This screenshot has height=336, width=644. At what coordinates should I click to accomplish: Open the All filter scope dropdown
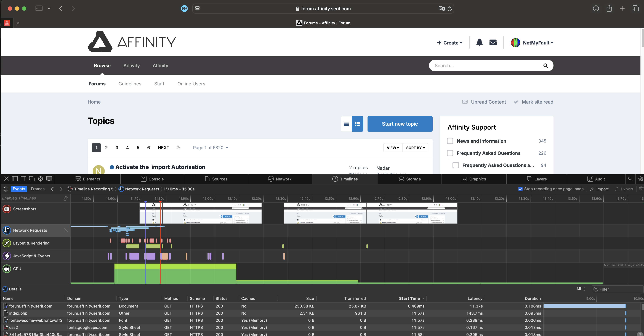pyautogui.click(x=581, y=289)
